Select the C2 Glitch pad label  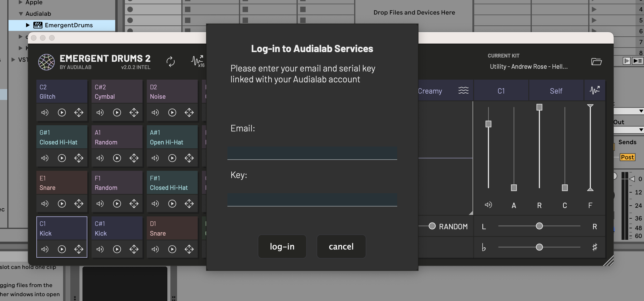pos(62,91)
